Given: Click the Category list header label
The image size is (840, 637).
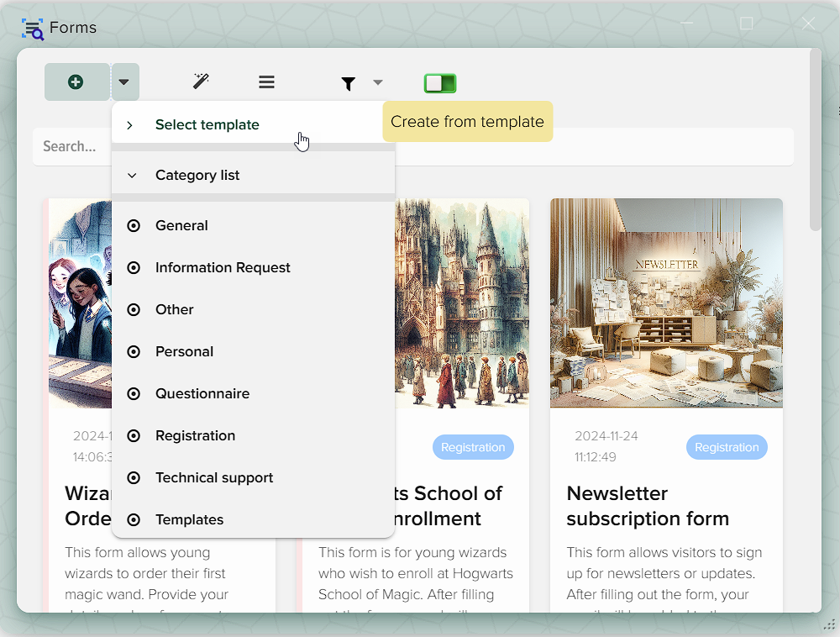Looking at the screenshot, I should (197, 175).
